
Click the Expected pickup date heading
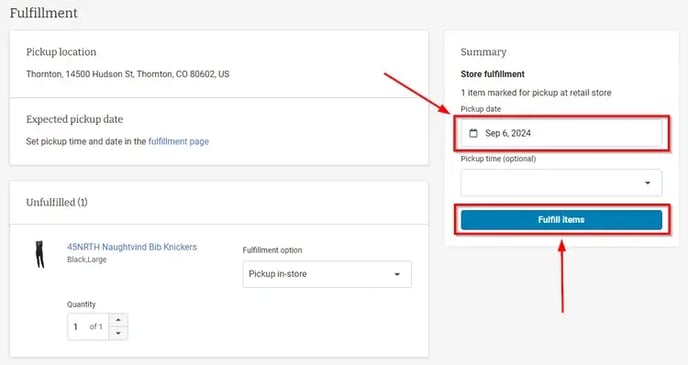click(x=75, y=119)
